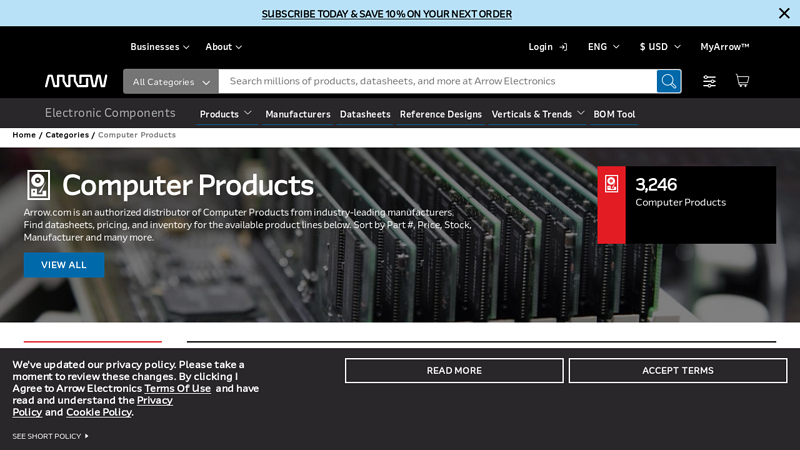Click the Login link

coord(547,46)
